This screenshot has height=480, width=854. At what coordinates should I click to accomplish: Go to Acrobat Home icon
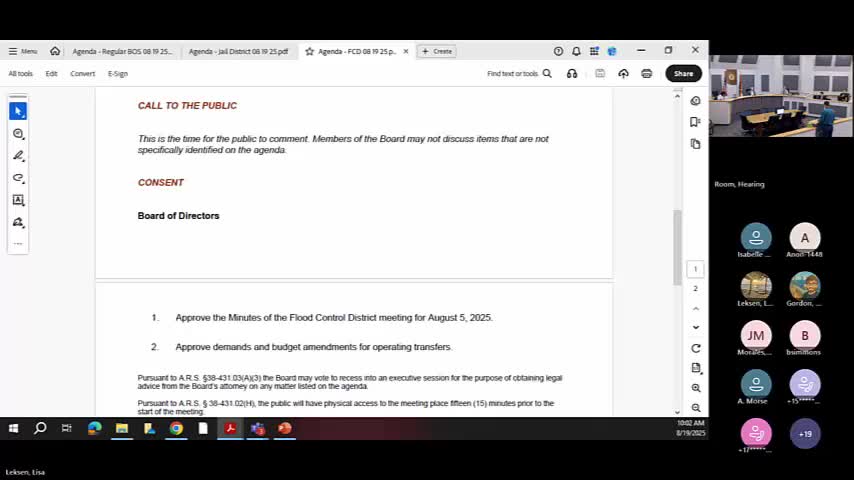[x=55, y=51]
